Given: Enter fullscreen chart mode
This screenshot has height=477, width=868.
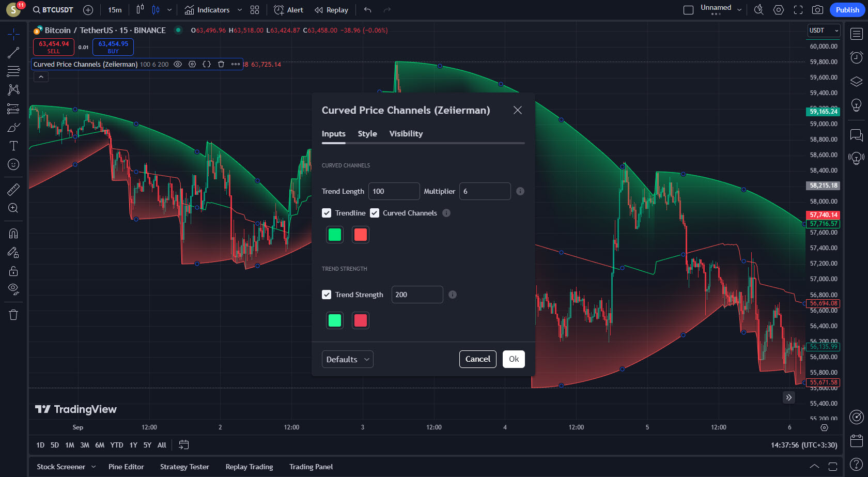Looking at the screenshot, I should click(x=798, y=10).
